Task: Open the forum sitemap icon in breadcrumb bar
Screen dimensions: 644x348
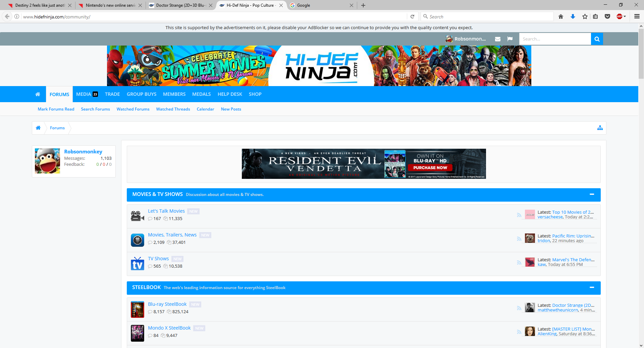Action: (600, 128)
